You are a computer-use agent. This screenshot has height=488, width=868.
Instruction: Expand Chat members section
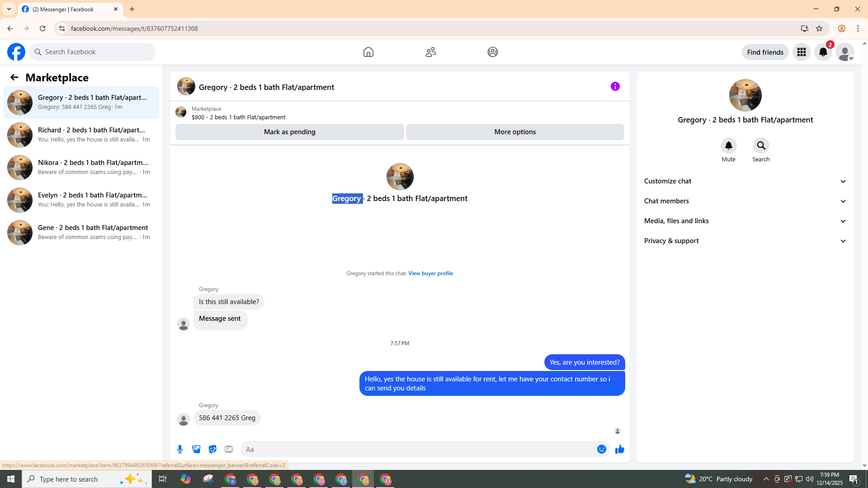click(745, 201)
